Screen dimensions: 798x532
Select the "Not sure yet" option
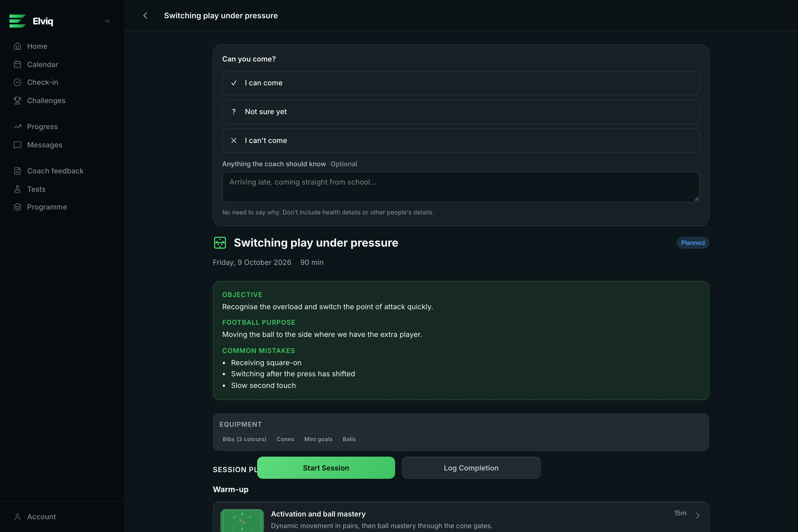(x=461, y=112)
